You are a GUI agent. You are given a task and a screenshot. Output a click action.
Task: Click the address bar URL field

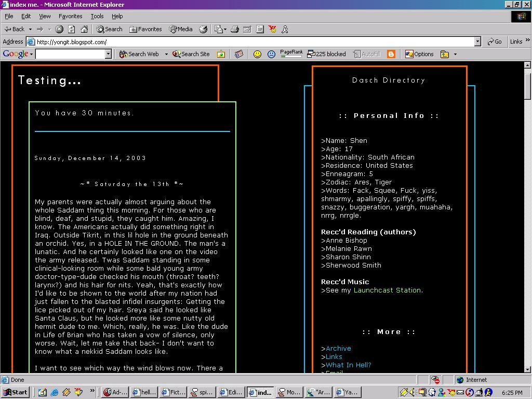tap(251, 42)
